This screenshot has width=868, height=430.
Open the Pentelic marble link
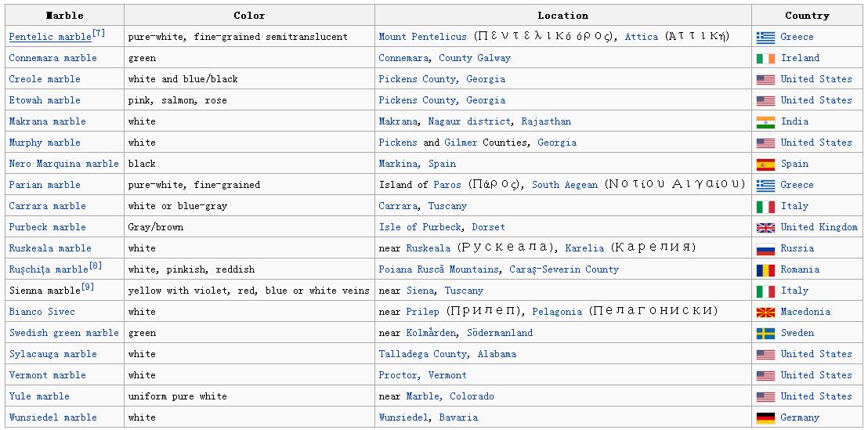49,37
